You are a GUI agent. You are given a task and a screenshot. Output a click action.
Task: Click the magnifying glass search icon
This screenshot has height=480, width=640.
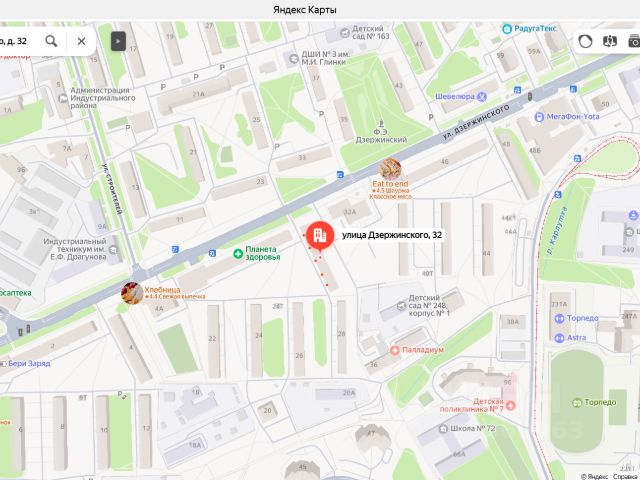point(51,41)
